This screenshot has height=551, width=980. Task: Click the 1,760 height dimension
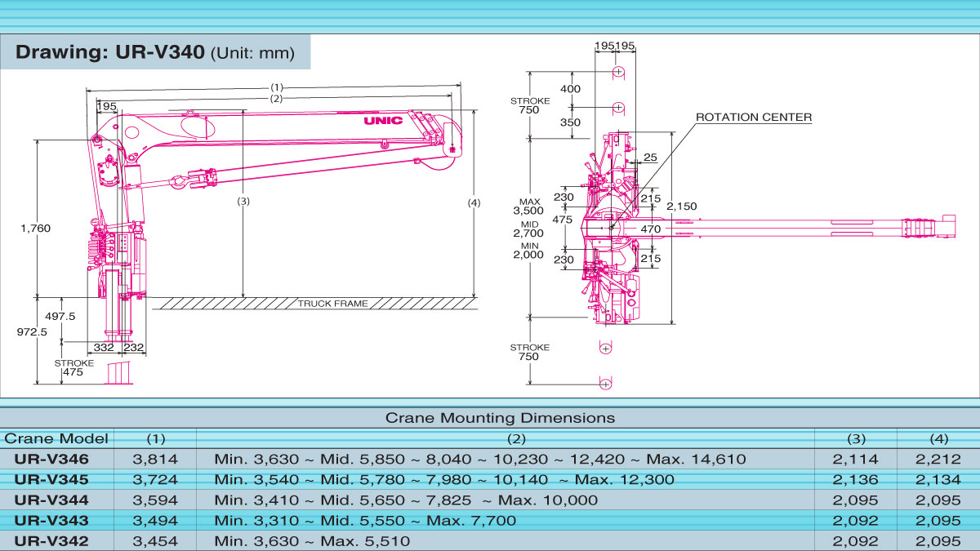pyautogui.click(x=35, y=229)
